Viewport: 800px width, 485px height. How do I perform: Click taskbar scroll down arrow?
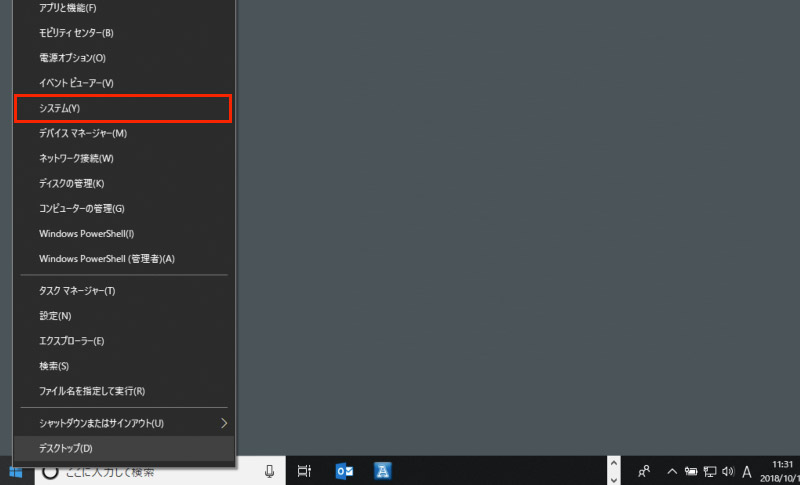[x=614, y=479]
